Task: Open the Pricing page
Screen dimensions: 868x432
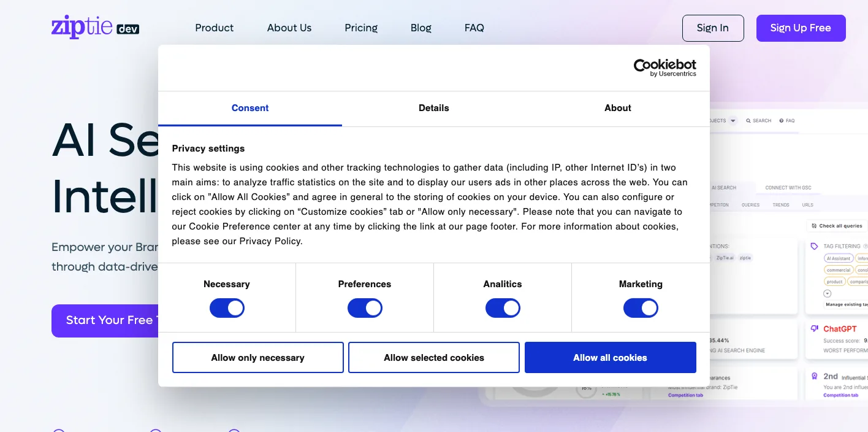Action: coord(361,28)
